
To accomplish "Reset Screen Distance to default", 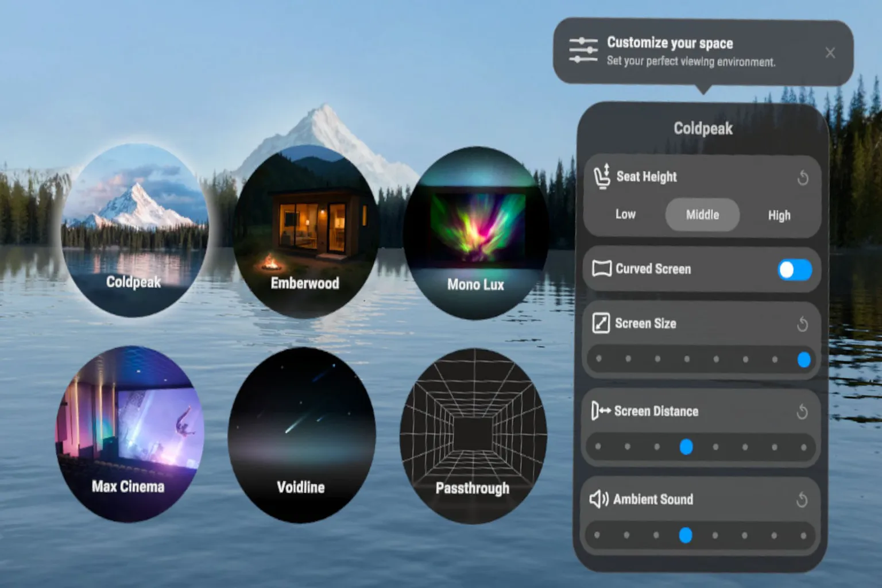I will [802, 412].
